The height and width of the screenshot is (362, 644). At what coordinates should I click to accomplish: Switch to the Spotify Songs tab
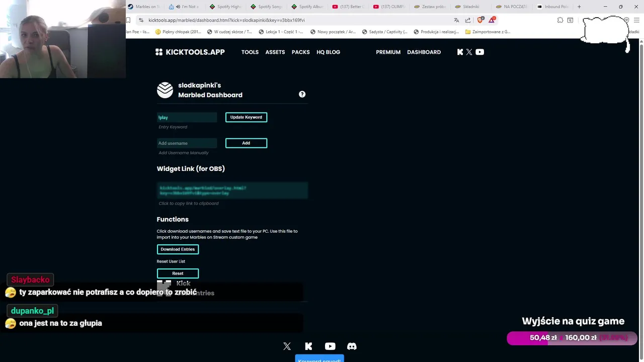267,7
